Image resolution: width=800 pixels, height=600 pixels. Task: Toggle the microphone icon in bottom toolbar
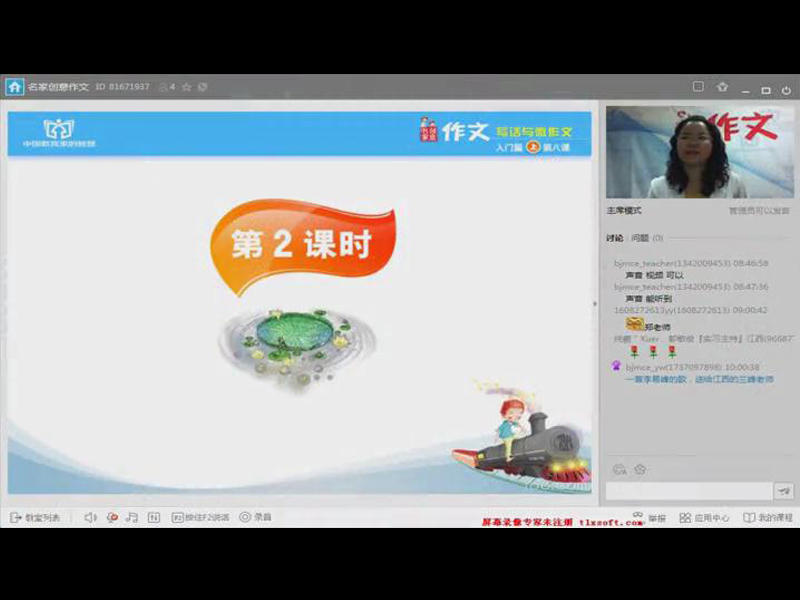(x=112, y=517)
